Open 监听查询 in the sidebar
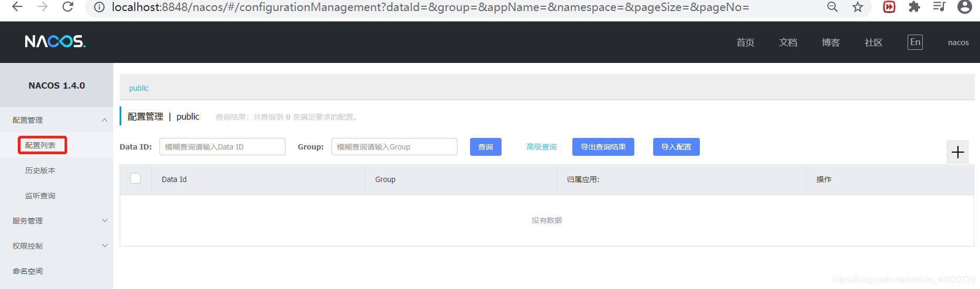980x289 pixels. pyautogui.click(x=40, y=196)
